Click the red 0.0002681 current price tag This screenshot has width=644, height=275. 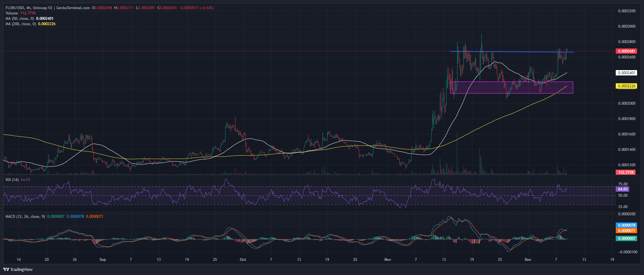pyautogui.click(x=626, y=51)
